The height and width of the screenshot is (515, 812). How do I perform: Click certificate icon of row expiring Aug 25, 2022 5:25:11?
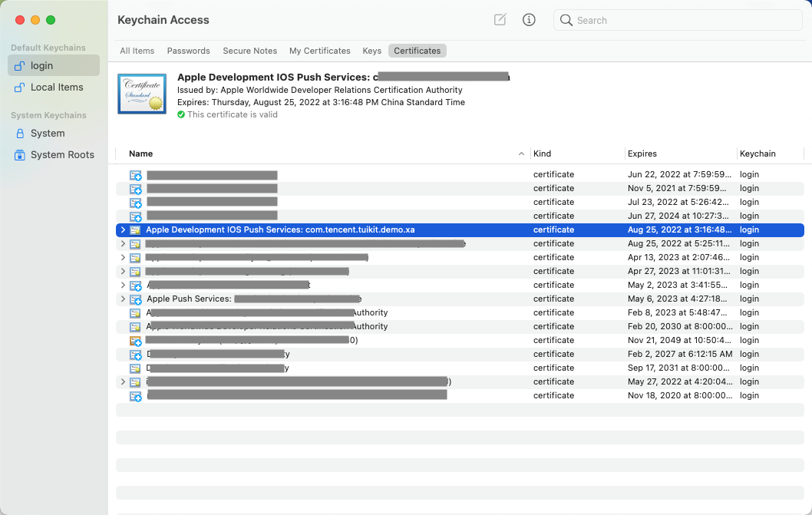pyautogui.click(x=135, y=244)
